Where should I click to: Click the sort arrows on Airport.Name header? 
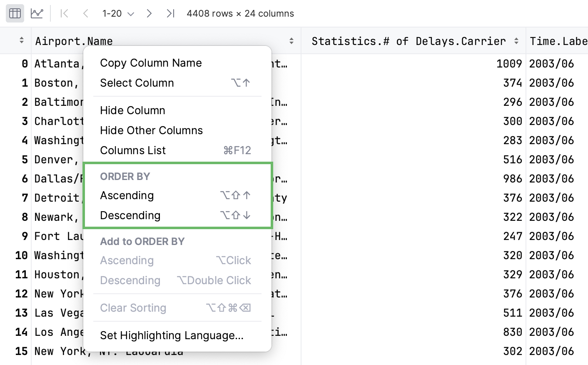(x=291, y=40)
